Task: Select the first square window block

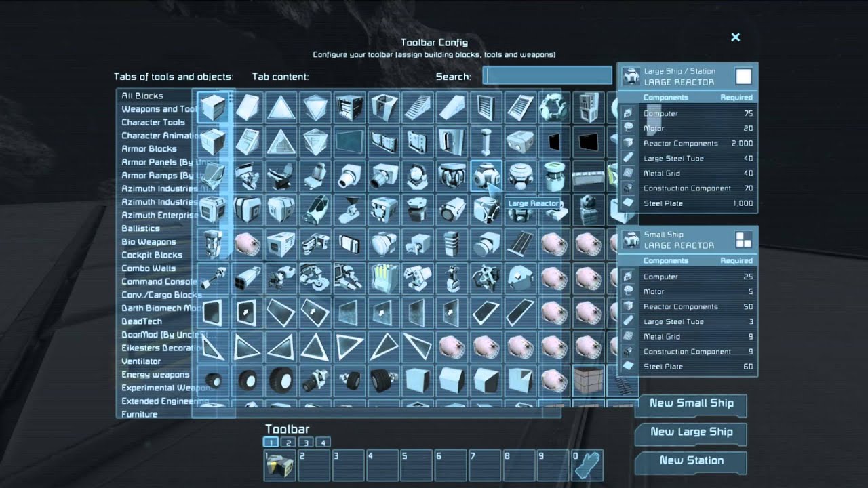Action: click(x=213, y=312)
